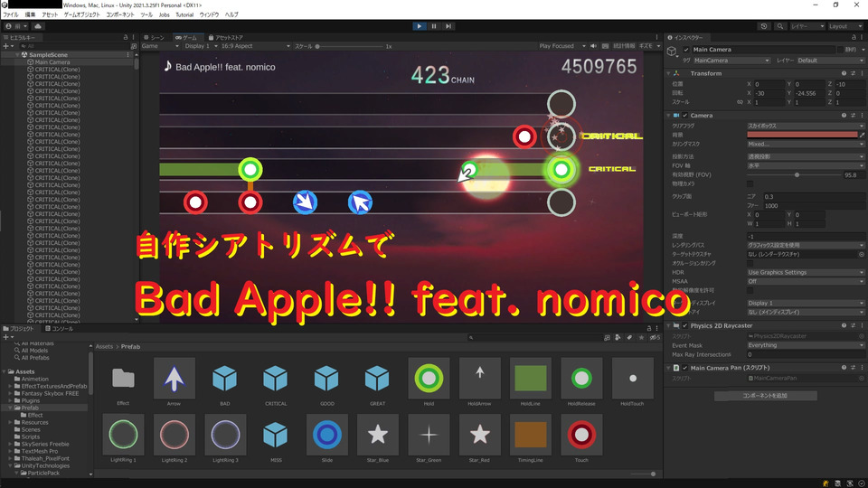Screen dimensions: 868x488
Task: Toggle the 静的 static checkbox
Action: click(840, 49)
